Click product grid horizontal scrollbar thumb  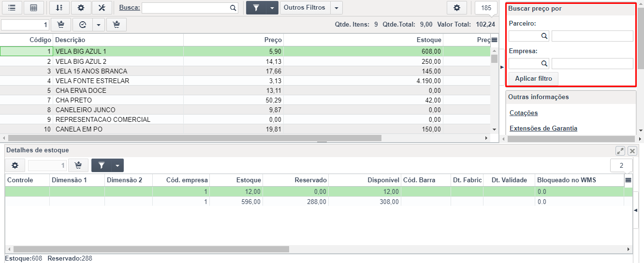point(195,138)
